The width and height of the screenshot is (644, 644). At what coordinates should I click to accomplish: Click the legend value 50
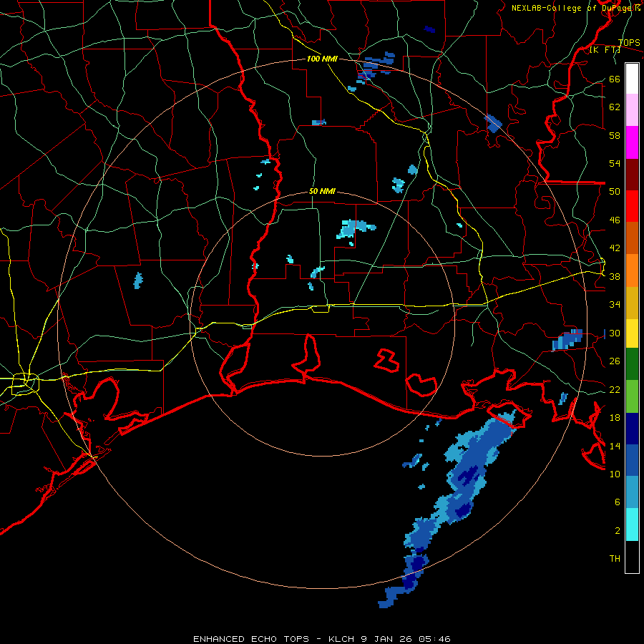[x=615, y=192]
